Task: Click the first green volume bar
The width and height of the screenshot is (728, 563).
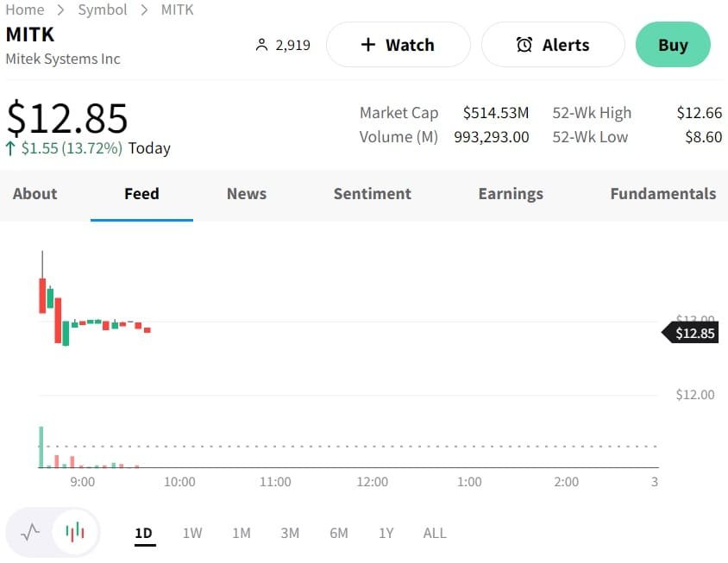Action: (41, 447)
